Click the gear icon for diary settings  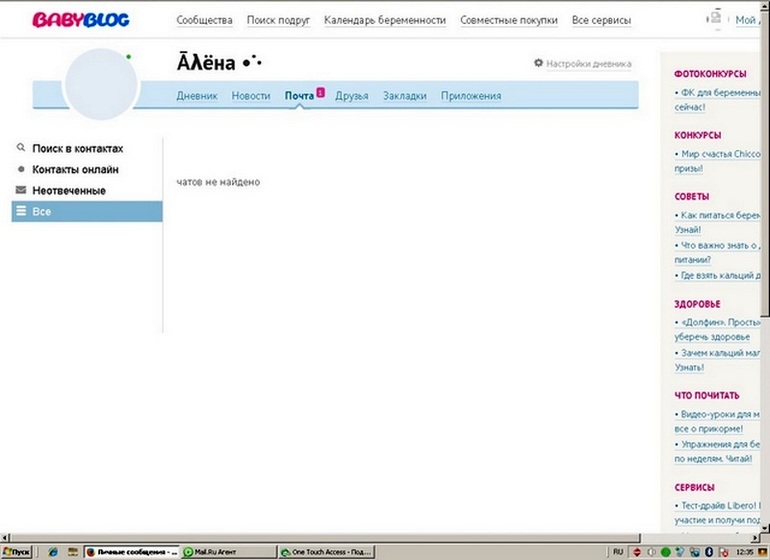click(x=539, y=63)
